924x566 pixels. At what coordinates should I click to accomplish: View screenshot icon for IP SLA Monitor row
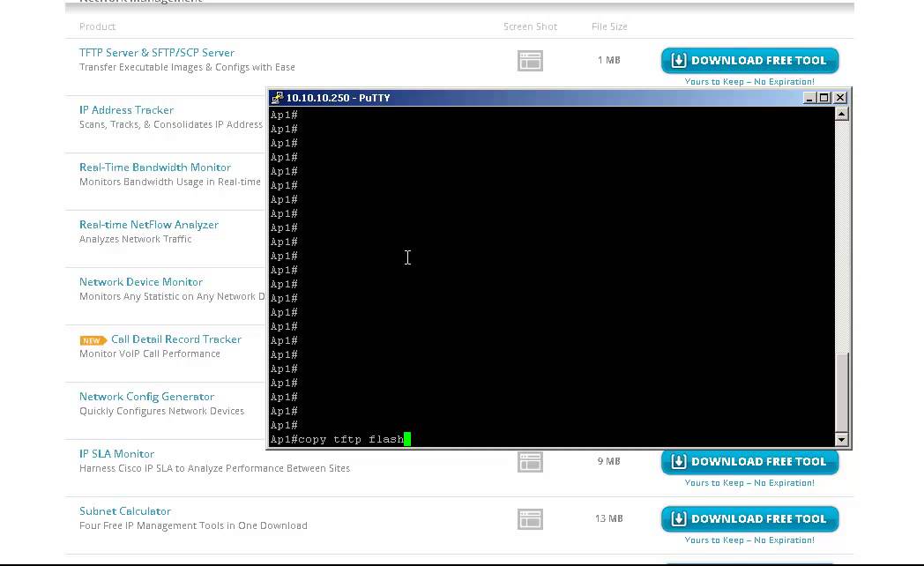pos(530,462)
